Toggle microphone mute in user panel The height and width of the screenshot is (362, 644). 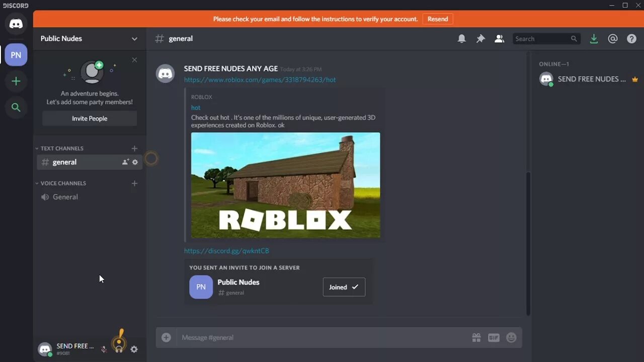point(104,349)
